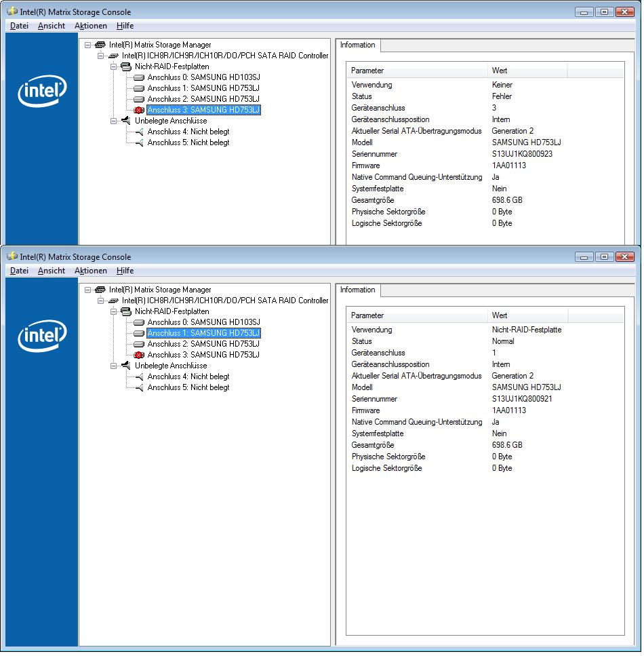Screen dimensions: 644x656
Task: Click the red error icon of Anschluss 3, top window
Action: (x=139, y=110)
